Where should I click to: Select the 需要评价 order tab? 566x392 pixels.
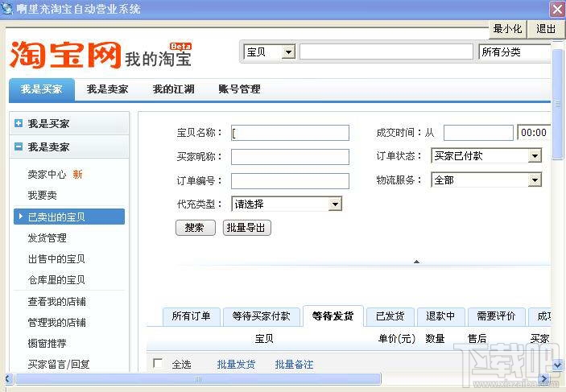[496, 316]
